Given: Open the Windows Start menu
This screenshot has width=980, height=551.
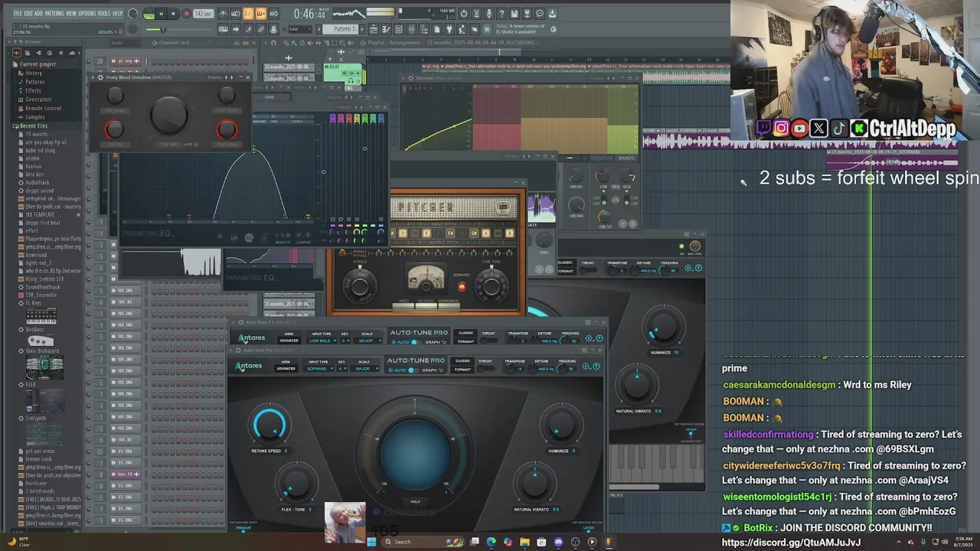Looking at the screenshot, I should [x=371, y=542].
